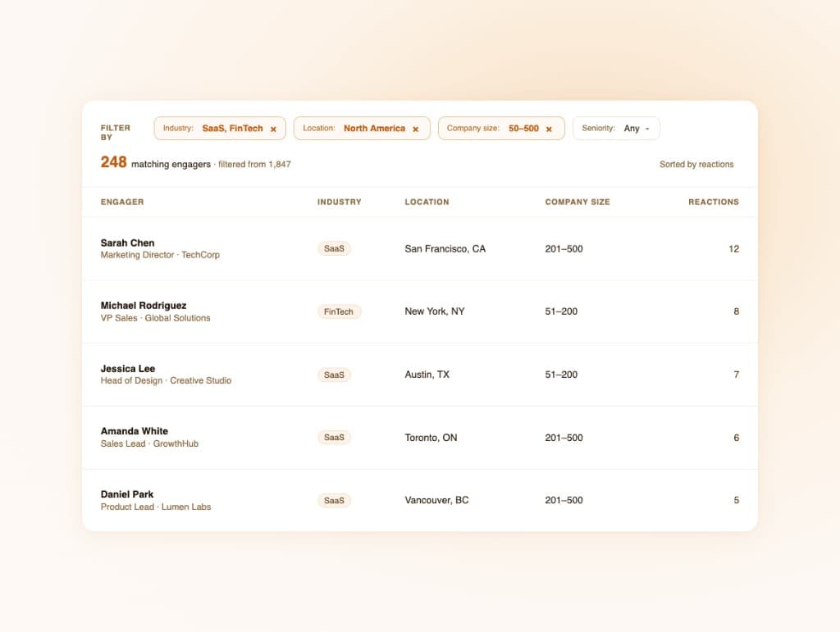The width and height of the screenshot is (840, 632).
Task: Sort by the Engager column header
Action: tap(122, 202)
